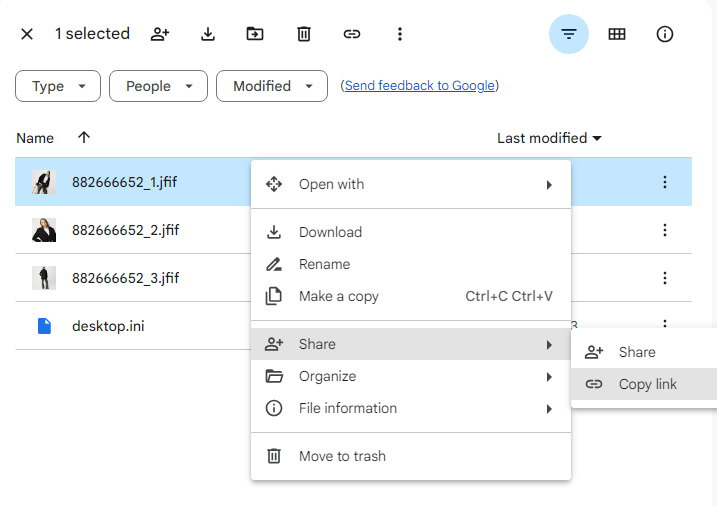Click the Get link icon in the top toolbar
The height and width of the screenshot is (507, 717).
[352, 34]
